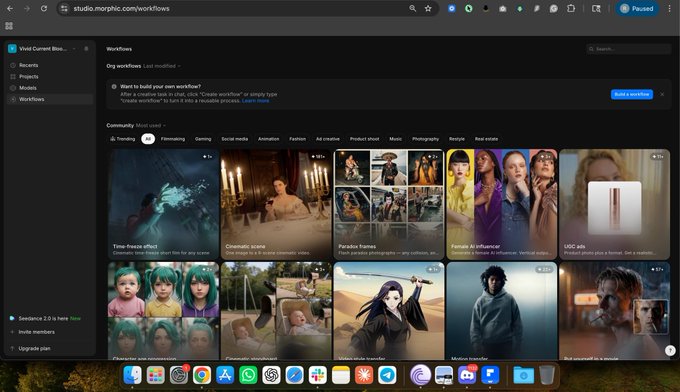Viewport: 680px width, 392px height.
Task: Follow the Learn more link
Action: coord(255,101)
